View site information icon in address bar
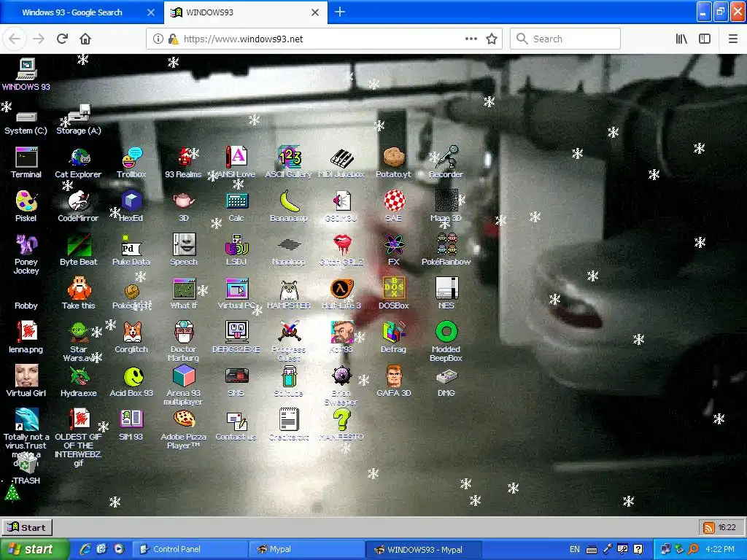This screenshot has width=747, height=560. pos(158,39)
